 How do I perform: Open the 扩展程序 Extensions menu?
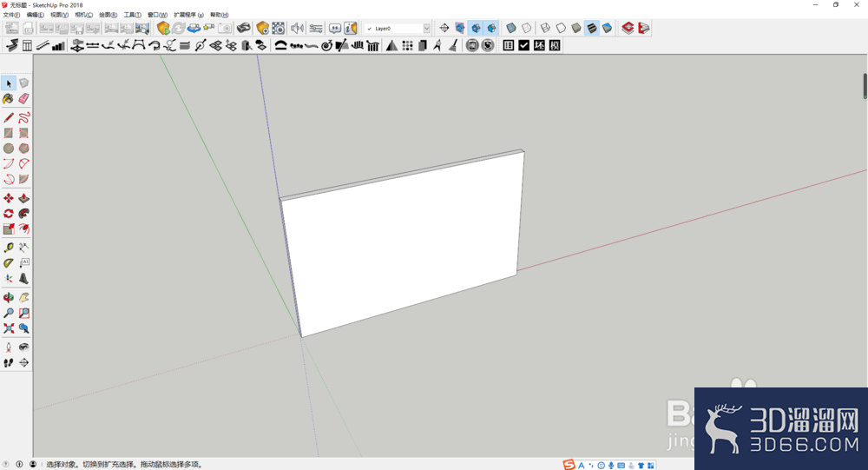[x=188, y=15]
